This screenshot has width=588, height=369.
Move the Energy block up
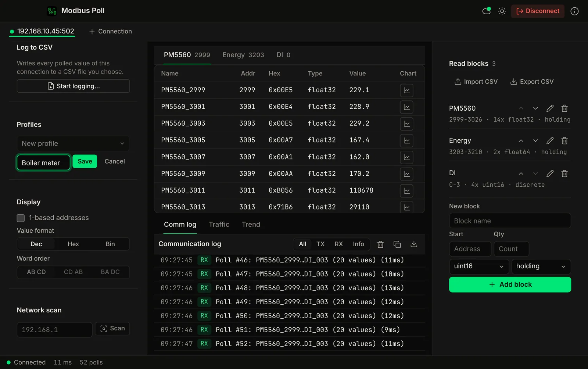(x=521, y=141)
